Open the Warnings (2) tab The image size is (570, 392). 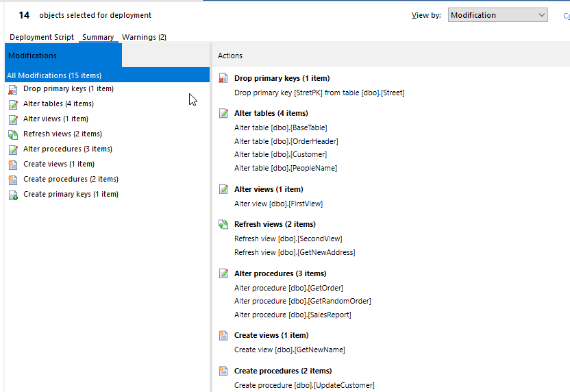(x=144, y=37)
